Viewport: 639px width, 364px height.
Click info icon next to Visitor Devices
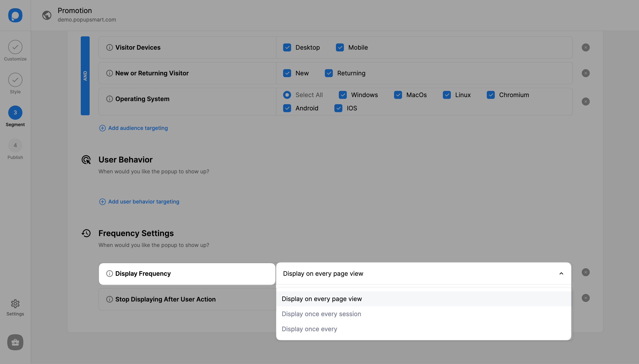tap(109, 47)
